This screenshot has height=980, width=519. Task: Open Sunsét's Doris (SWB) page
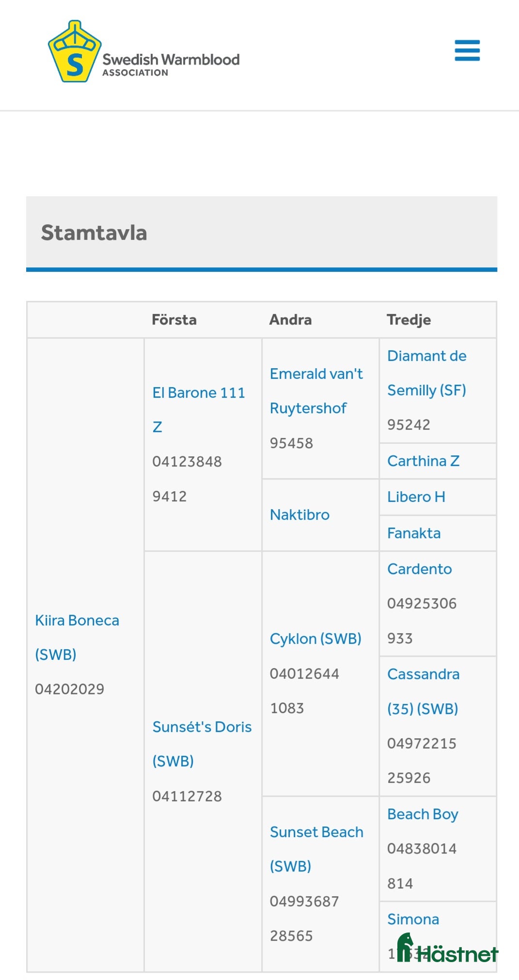202,727
